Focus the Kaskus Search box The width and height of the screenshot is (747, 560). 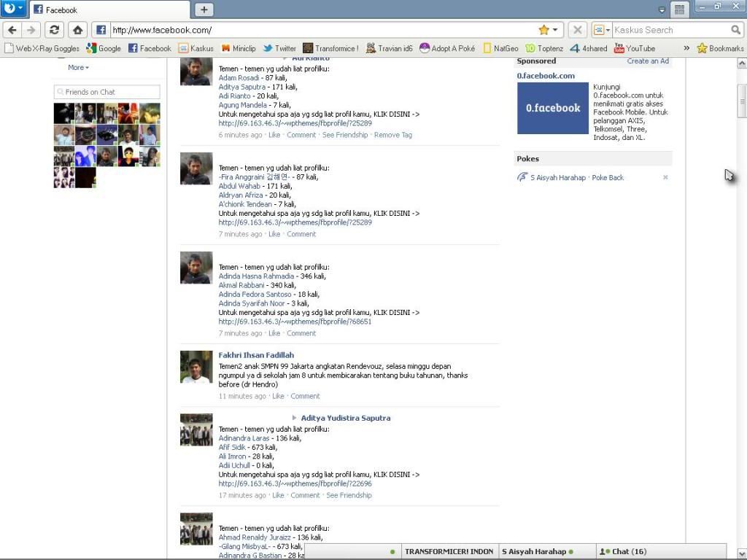tap(672, 30)
